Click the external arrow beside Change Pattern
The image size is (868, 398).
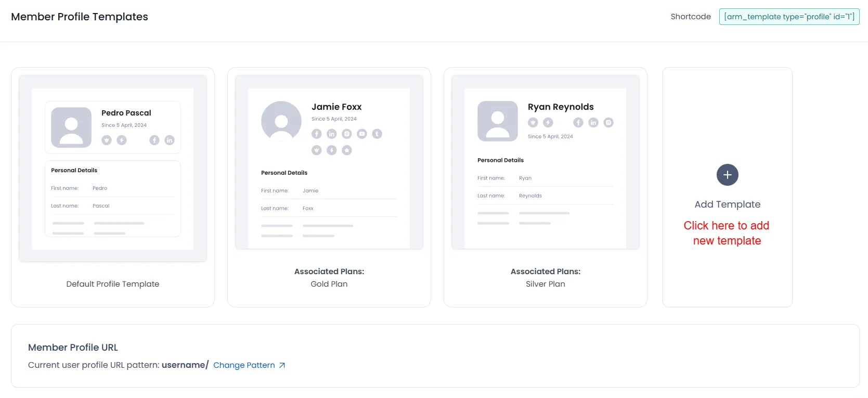pyautogui.click(x=282, y=365)
